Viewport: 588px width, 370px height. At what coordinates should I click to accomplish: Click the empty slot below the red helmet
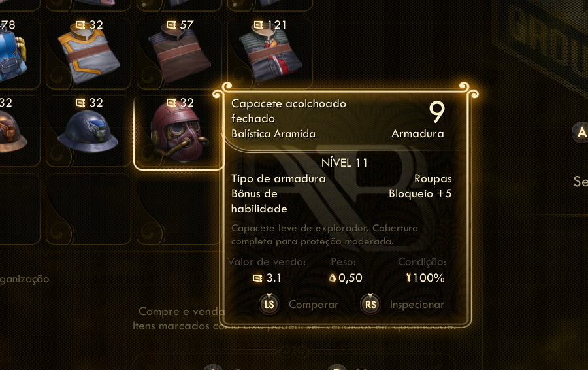click(x=178, y=209)
